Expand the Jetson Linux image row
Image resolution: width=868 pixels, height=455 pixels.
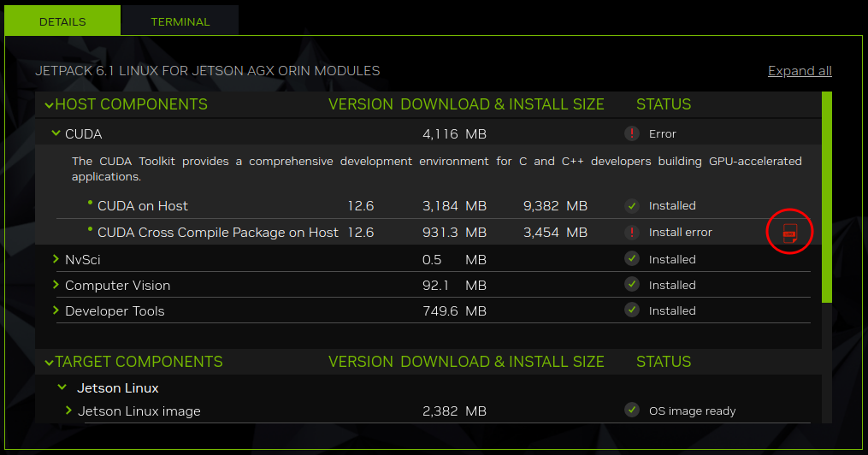click(x=69, y=411)
